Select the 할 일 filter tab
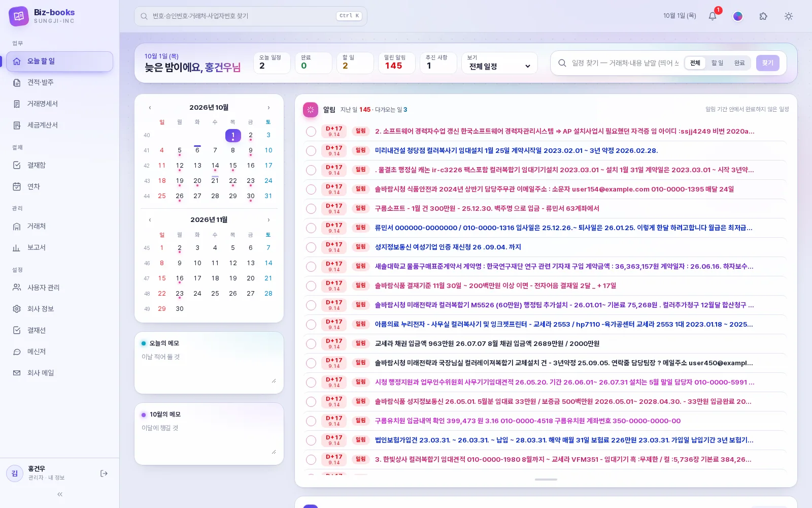 pos(717,63)
